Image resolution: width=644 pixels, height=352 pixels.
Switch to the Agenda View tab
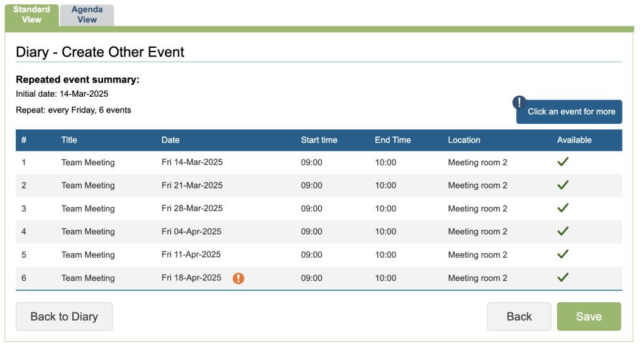[87, 15]
